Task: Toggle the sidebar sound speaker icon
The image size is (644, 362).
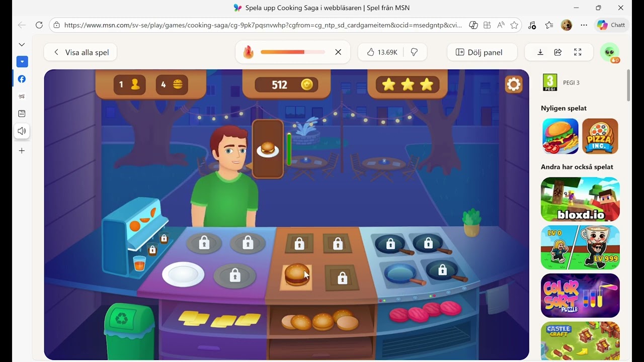Action: click(x=22, y=131)
